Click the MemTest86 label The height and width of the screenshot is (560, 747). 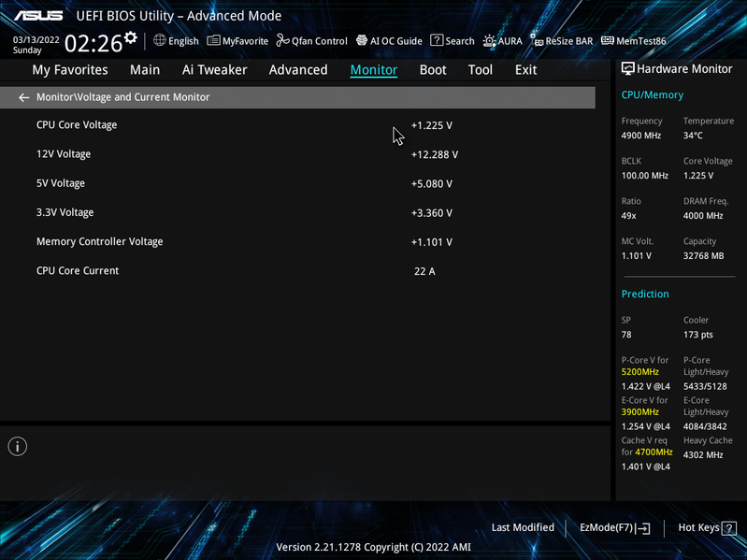[641, 41]
